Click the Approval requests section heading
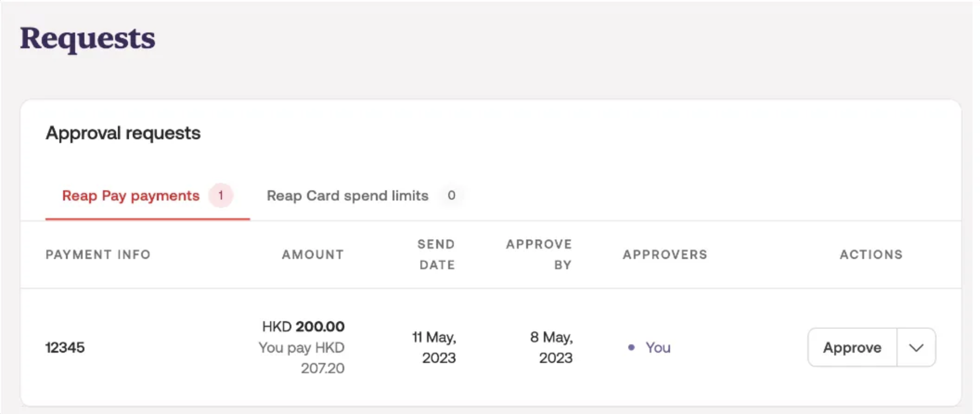The height and width of the screenshot is (414, 980). coord(123,133)
